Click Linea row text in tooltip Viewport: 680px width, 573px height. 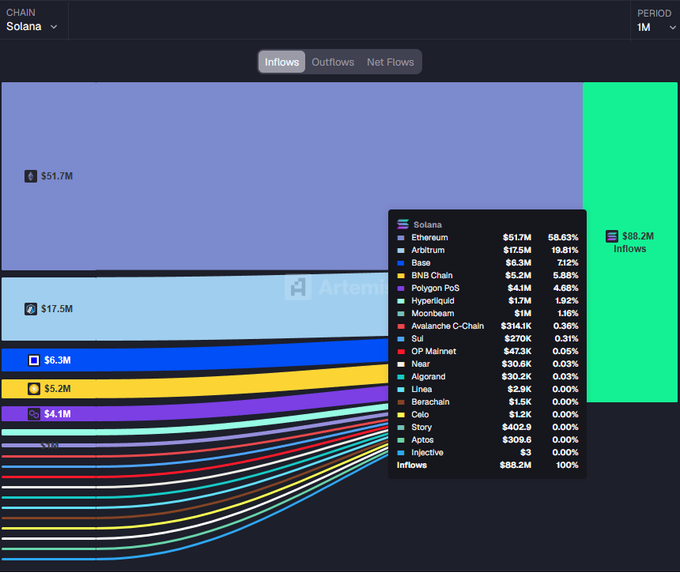pos(422,389)
